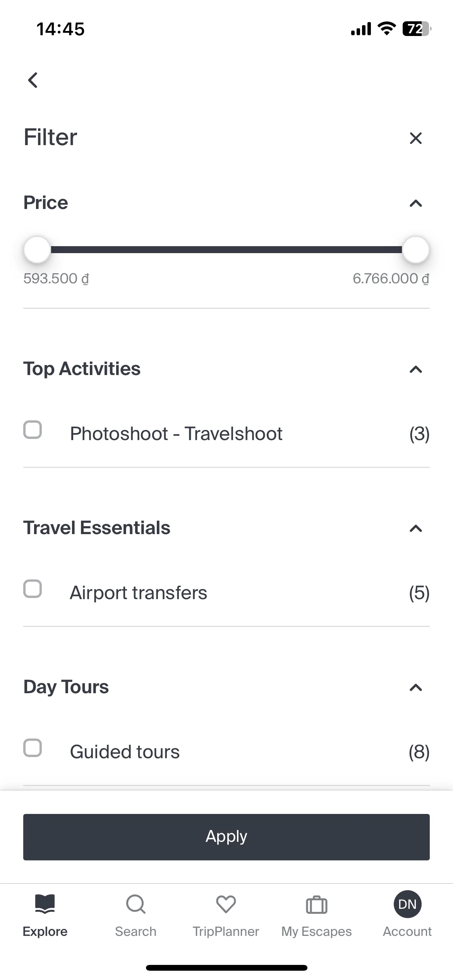Tap the battery status icon

tap(417, 29)
